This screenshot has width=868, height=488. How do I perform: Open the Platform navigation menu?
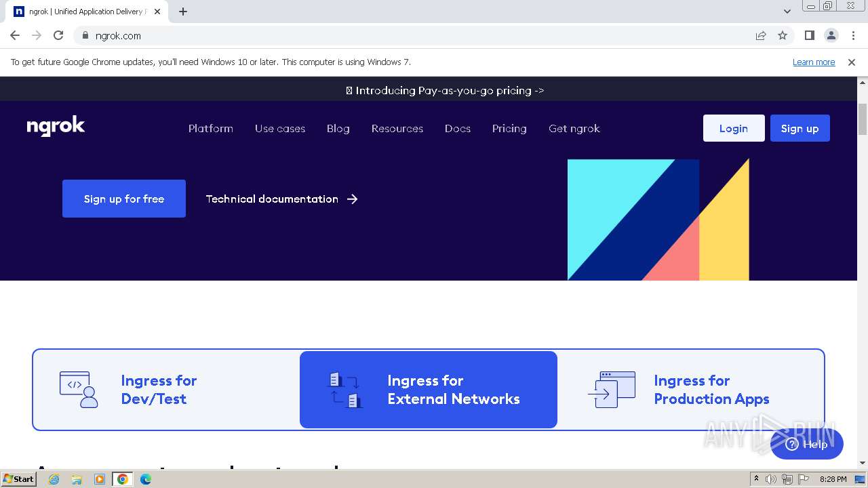211,128
